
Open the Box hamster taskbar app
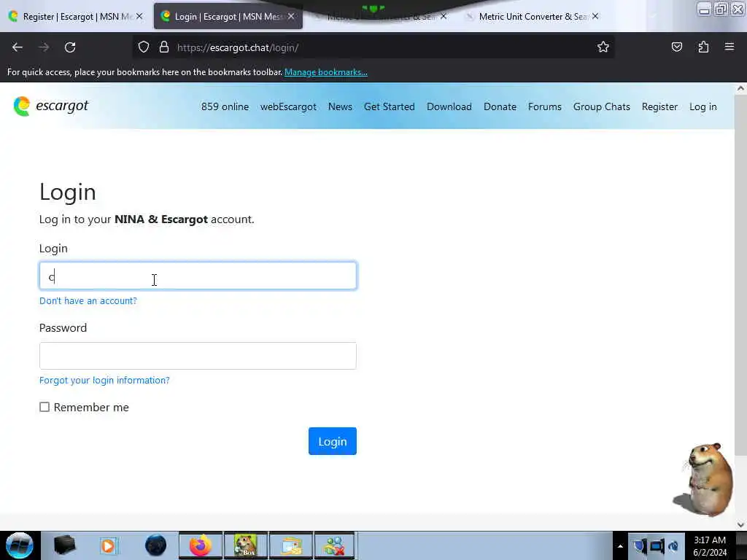(x=246, y=545)
